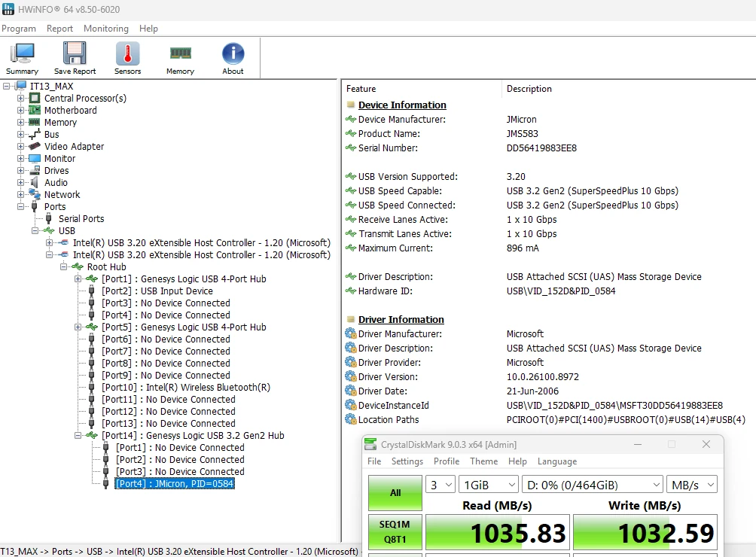Select the Intel(R) Wireless Bluetooth(R) port entry
The height and width of the screenshot is (557, 756).
pyautogui.click(x=186, y=388)
